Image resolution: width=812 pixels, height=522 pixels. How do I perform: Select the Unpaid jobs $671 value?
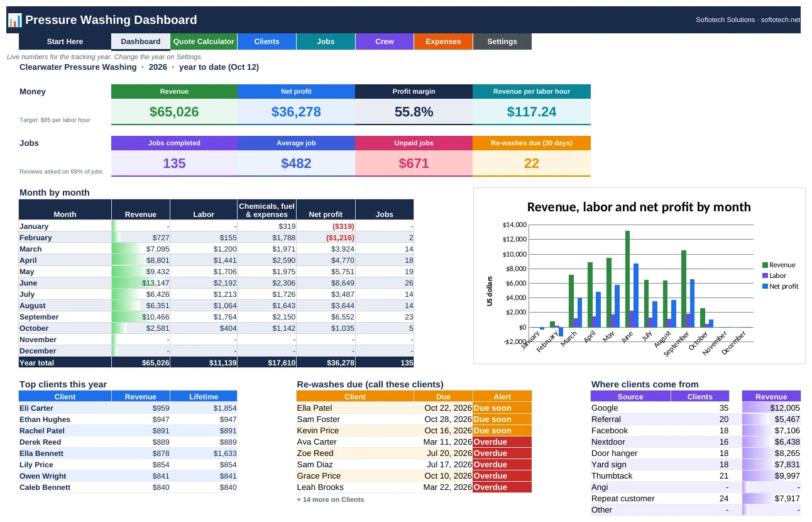click(414, 164)
